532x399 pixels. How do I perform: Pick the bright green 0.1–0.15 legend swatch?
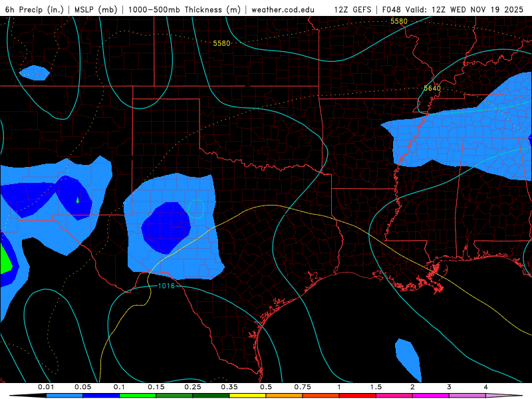click(138, 396)
